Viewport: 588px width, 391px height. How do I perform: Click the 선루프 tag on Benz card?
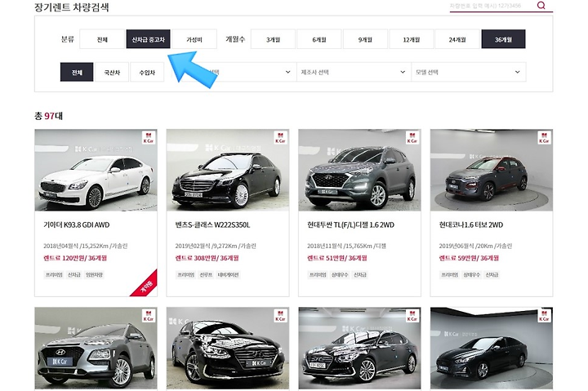[x=206, y=275]
